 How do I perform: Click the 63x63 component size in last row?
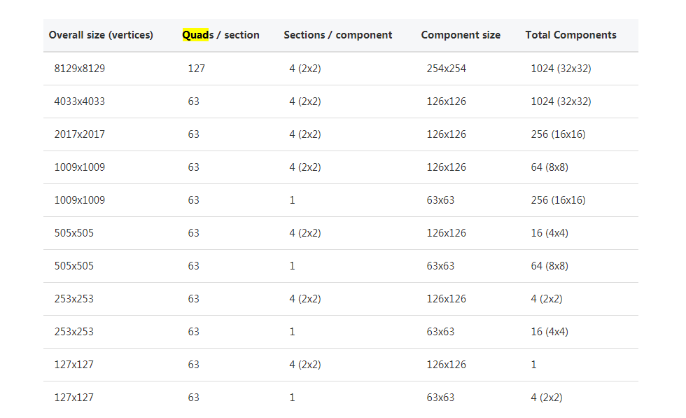[441, 397]
